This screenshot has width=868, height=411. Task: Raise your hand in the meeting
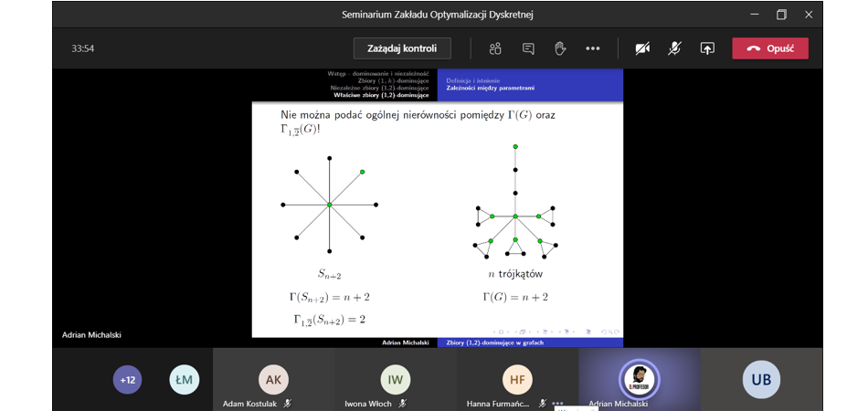[560, 48]
